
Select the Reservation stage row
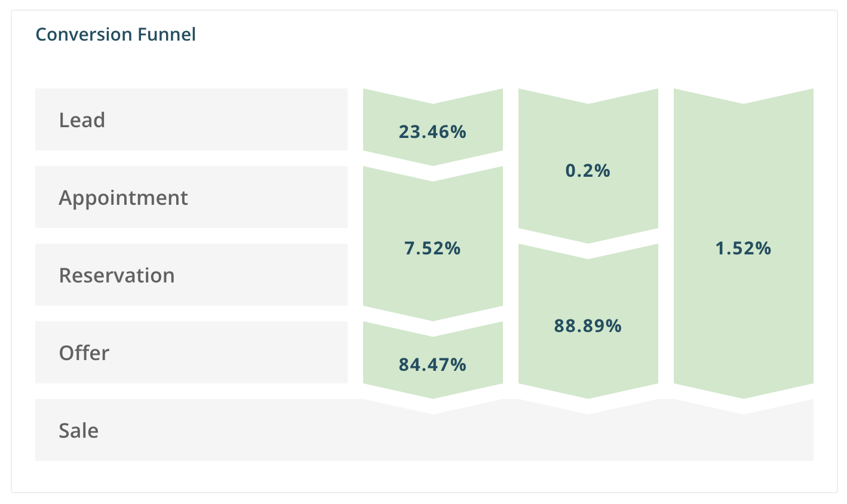[x=191, y=275]
